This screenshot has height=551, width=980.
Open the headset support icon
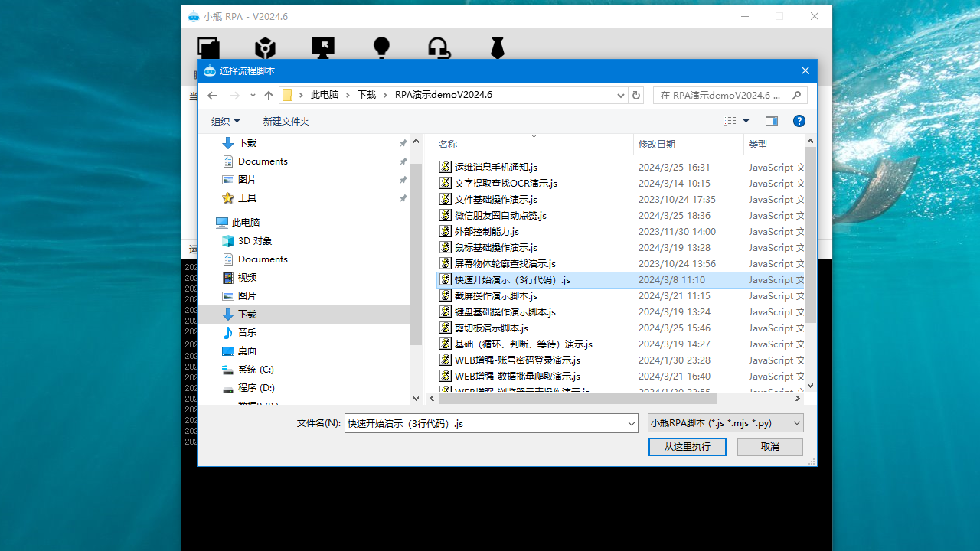438,48
